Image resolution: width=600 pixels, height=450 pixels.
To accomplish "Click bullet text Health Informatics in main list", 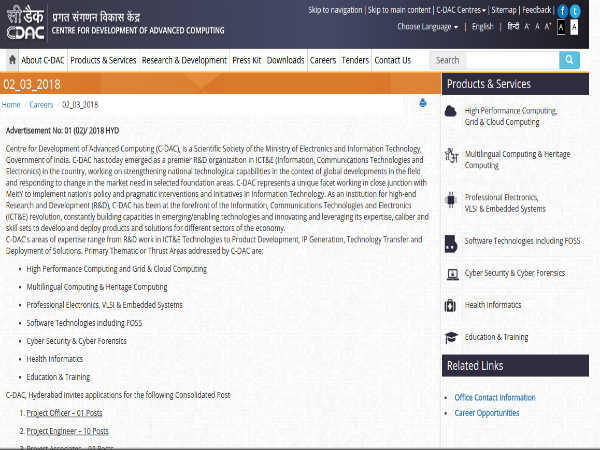I will (55, 359).
